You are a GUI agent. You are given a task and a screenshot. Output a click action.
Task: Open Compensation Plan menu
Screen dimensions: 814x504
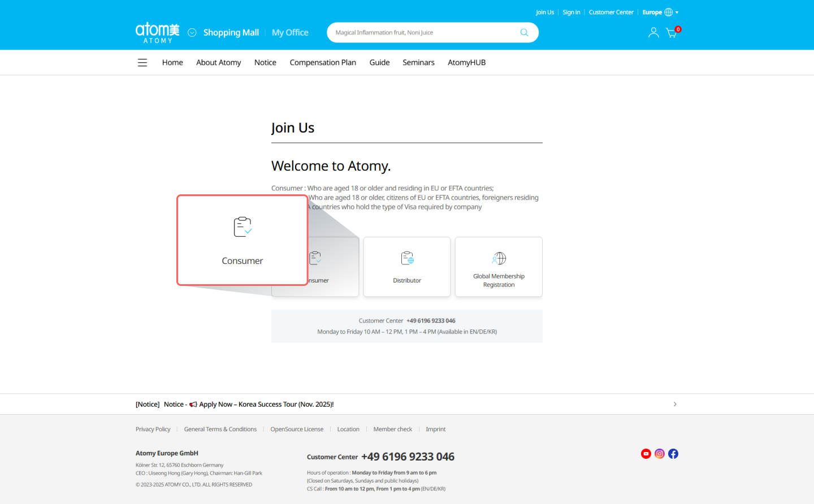click(323, 63)
